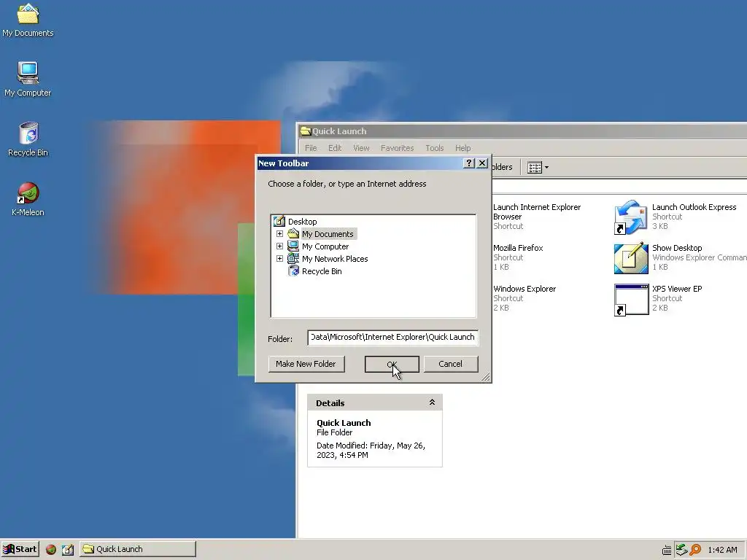Expand My Network Places tree node
Image resolution: width=747 pixels, height=560 pixels.
point(279,259)
